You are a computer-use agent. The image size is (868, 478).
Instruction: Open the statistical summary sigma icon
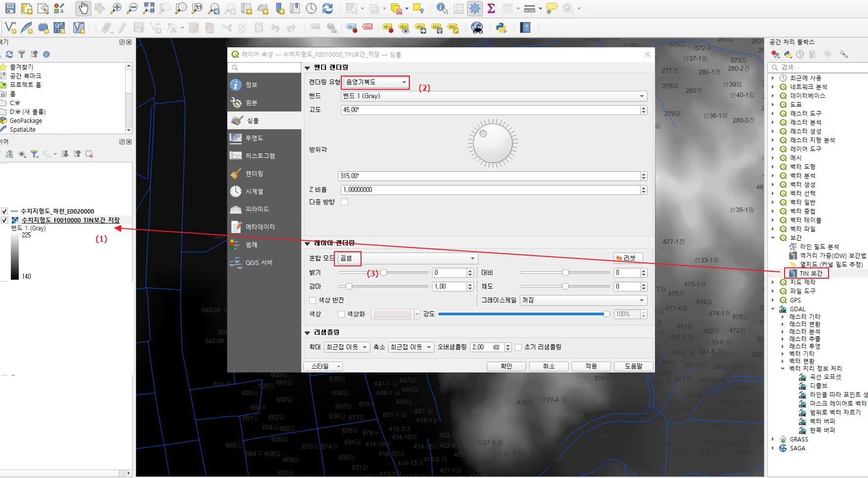tap(491, 8)
